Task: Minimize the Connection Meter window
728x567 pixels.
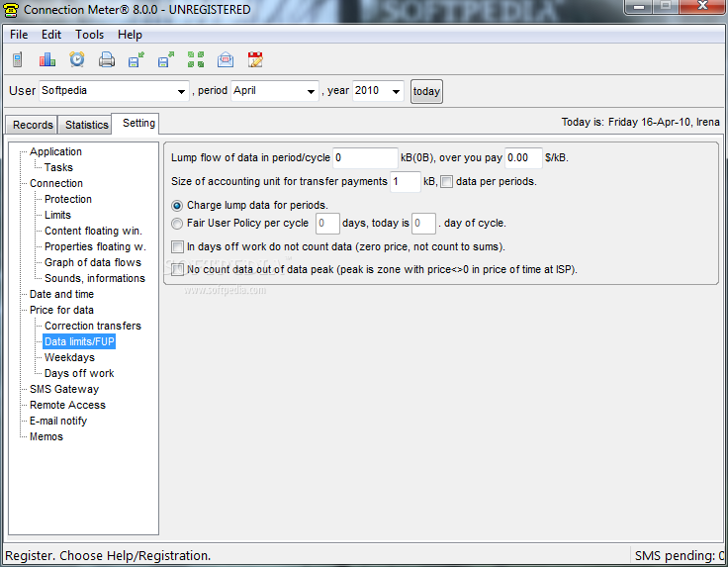Action: pos(640,7)
